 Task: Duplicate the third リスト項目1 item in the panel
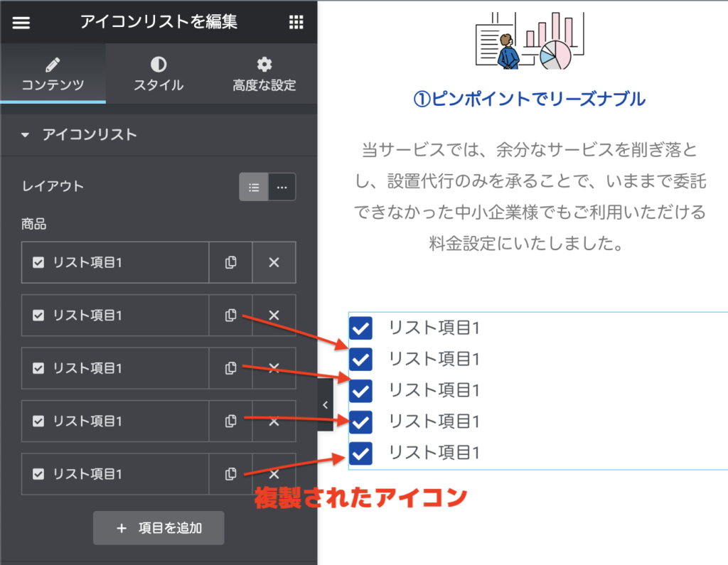pos(231,368)
